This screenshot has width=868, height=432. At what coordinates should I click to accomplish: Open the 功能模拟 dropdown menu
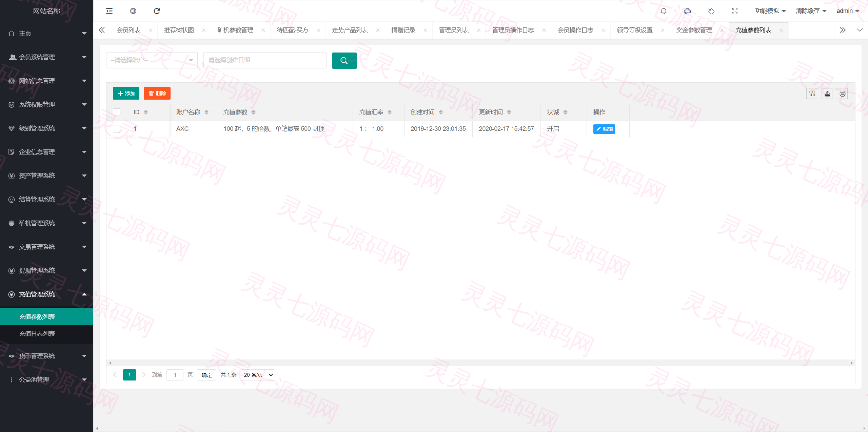click(x=770, y=11)
